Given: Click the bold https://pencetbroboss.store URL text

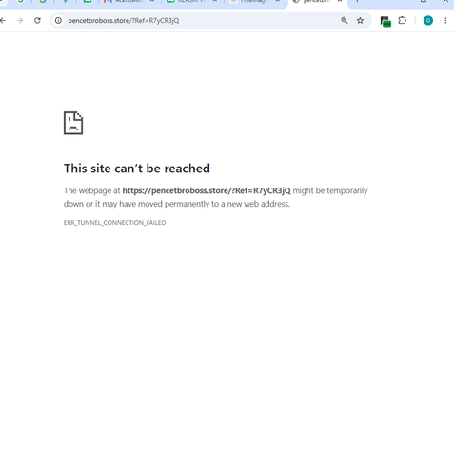Looking at the screenshot, I should pyautogui.click(x=207, y=190).
